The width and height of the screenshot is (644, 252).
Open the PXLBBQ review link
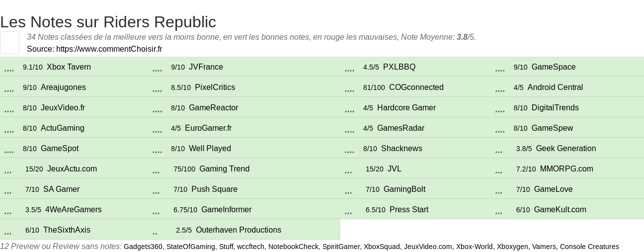(x=399, y=67)
